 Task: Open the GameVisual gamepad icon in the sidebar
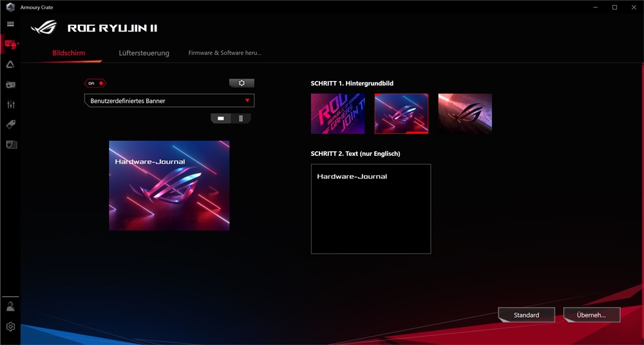coord(11,84)
